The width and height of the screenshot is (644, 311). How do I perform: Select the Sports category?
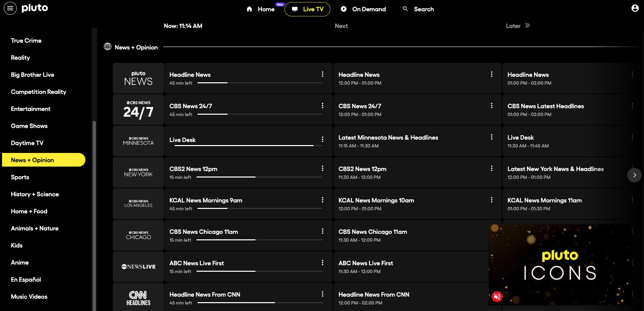pyautogui.click(x=20, y=177)
